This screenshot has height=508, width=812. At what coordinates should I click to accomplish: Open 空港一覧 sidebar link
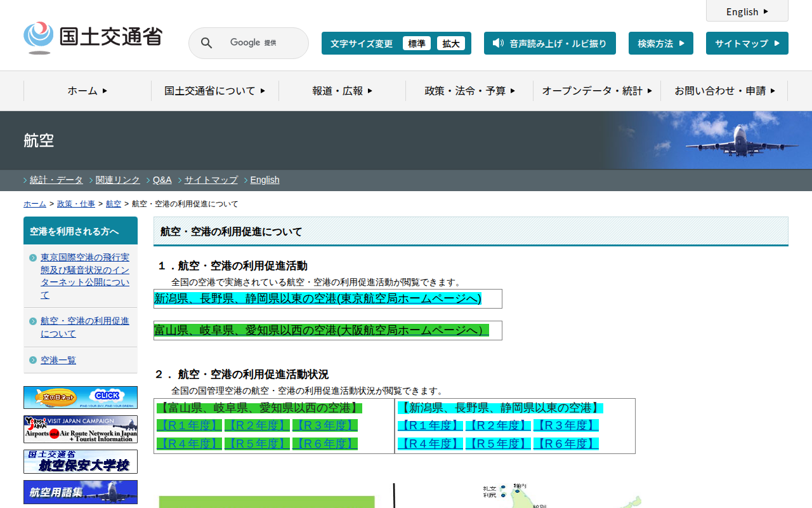pos(58,360)
